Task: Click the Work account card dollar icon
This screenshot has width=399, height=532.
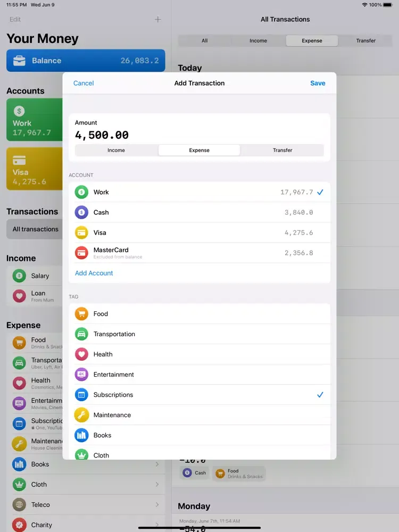Action: tap(19, 111)
